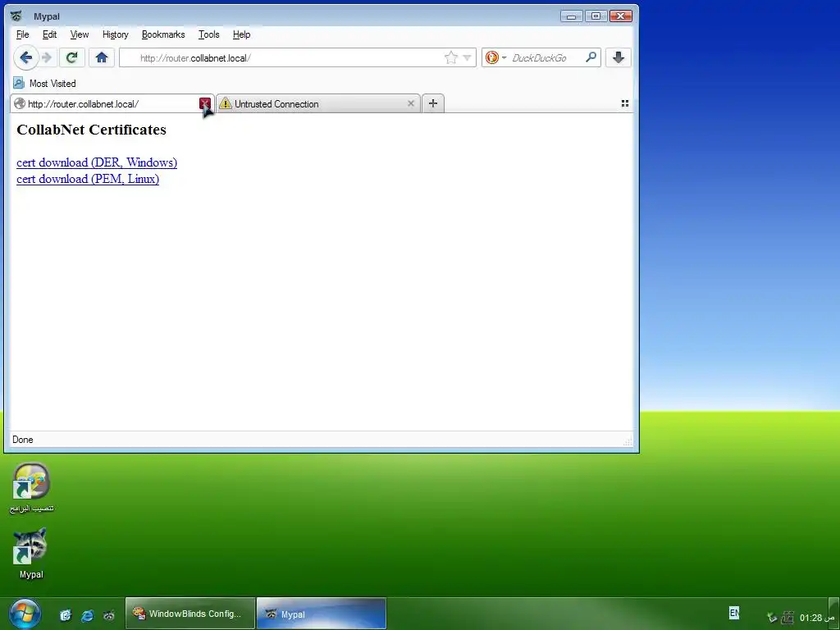Close the router.collabnet.local tab
The height and width of the screenshot is (630, 840).
point(204,103)
